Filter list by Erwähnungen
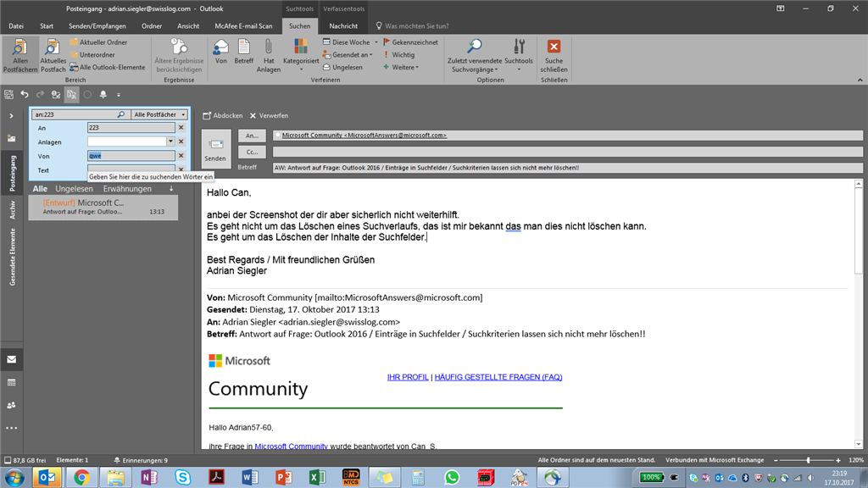Screen dimensions: 868x488 click(x=127, y=189)
